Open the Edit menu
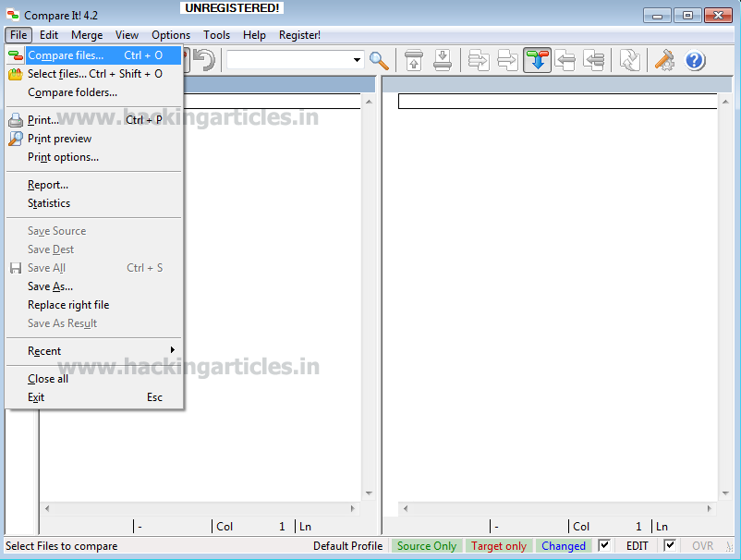Image resolution: width=741 pixels, height=560 pixels. click(49, 35)
